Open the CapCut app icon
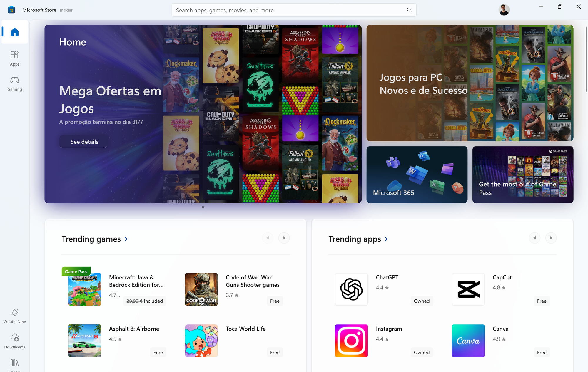The height and width of the screenshot is (372, 588). click(x=468, y=289)
